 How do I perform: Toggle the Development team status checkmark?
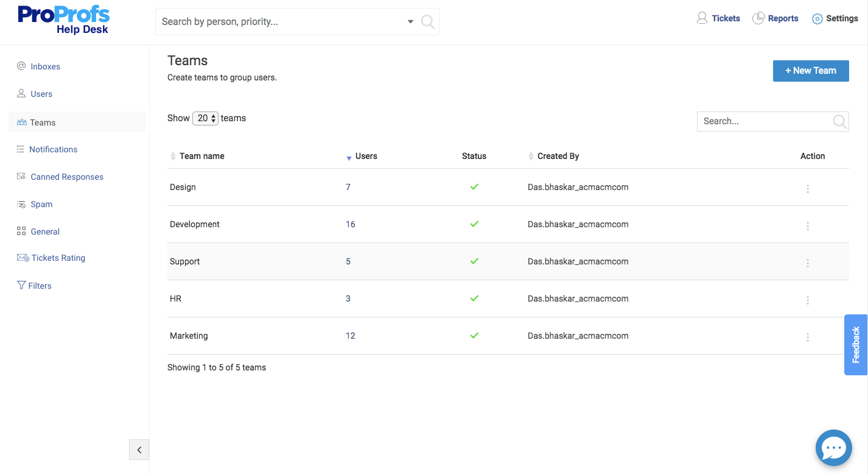coord(474,224)
